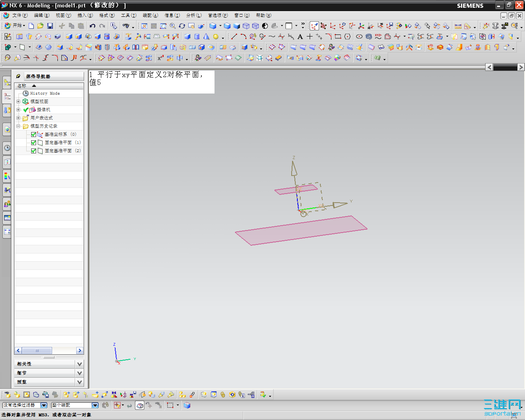
Task: Click the 开始 start button
Action: (15, 25)
